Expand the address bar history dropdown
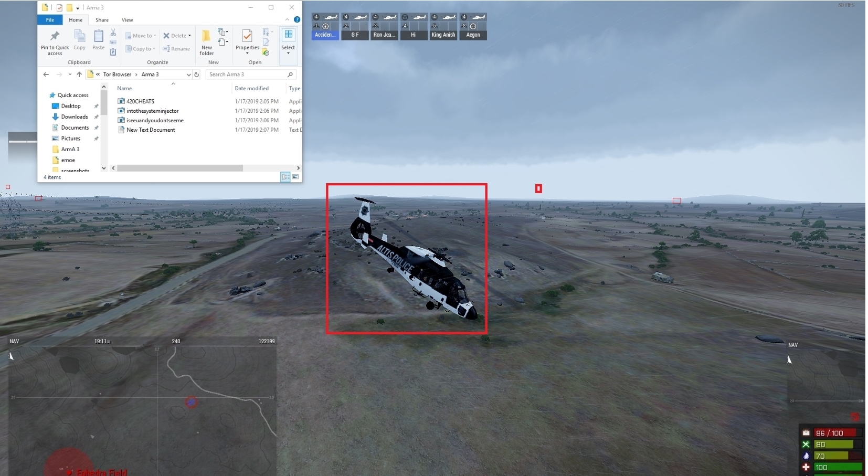This screenshot has width=868, height=476. pyautogui.click(x=189, y=75)
